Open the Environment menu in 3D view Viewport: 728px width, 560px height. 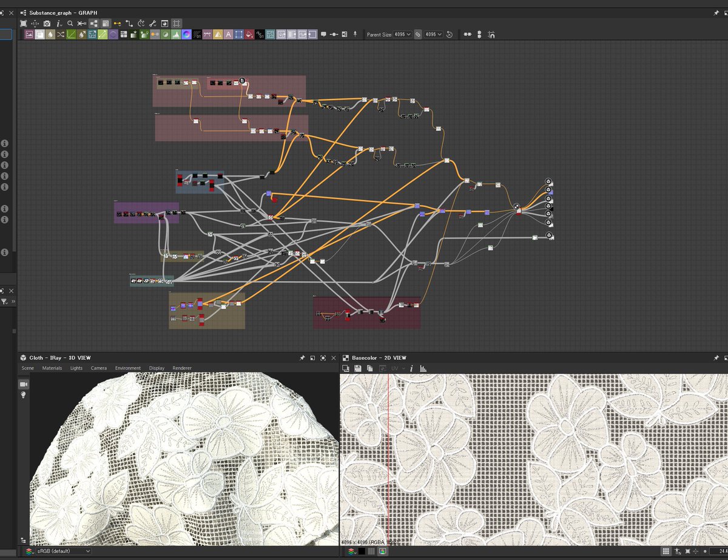click(x=128, y=368)
